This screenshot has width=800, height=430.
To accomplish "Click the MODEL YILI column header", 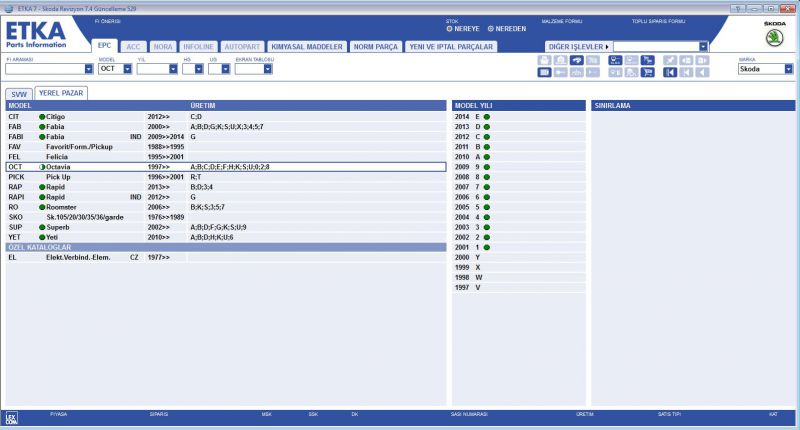I will [x=518, y=106].
